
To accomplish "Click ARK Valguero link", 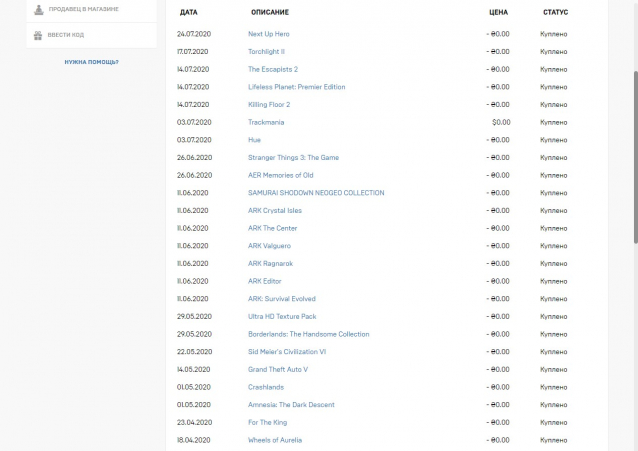I will 269,246.
